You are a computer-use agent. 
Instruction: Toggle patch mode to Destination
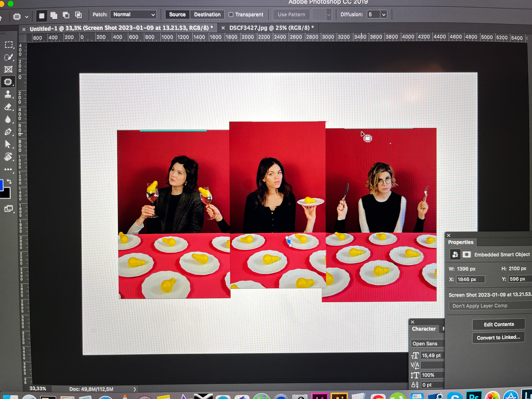[x=207, y=15]
